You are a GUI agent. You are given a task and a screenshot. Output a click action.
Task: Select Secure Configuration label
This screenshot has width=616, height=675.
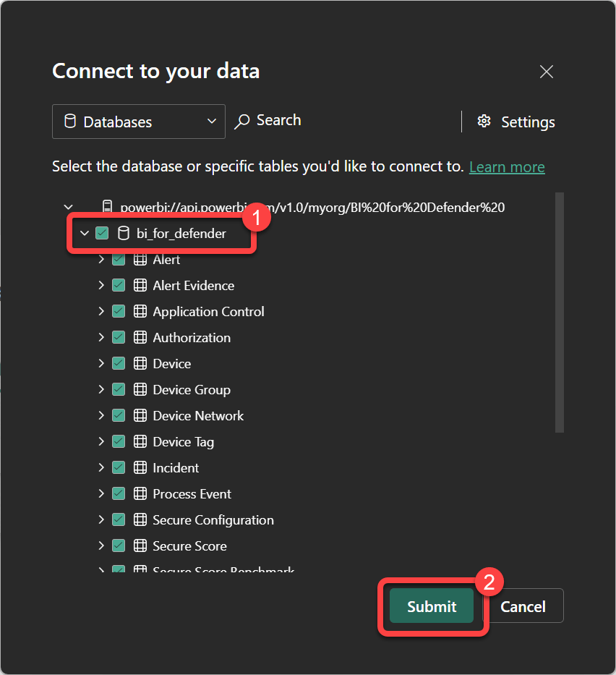pos(213,520)
